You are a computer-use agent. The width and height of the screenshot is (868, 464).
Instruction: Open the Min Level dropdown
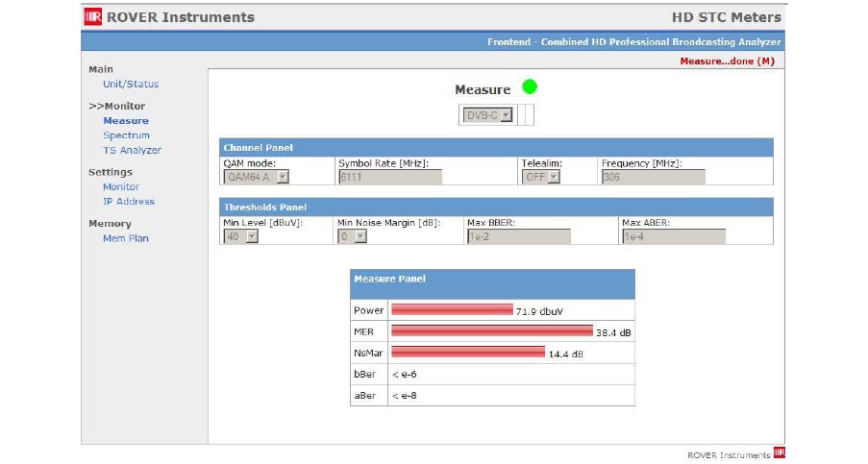[x=241, y=236]
